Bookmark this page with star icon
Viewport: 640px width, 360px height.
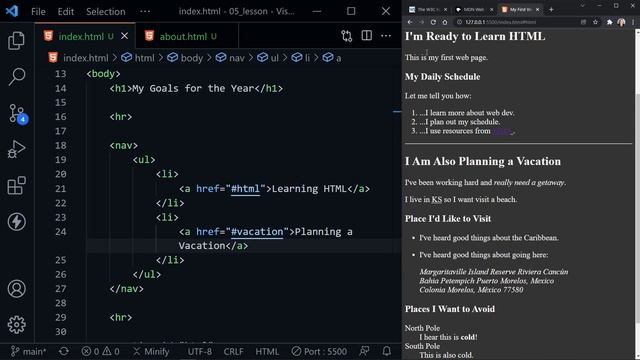click(596, 22)
